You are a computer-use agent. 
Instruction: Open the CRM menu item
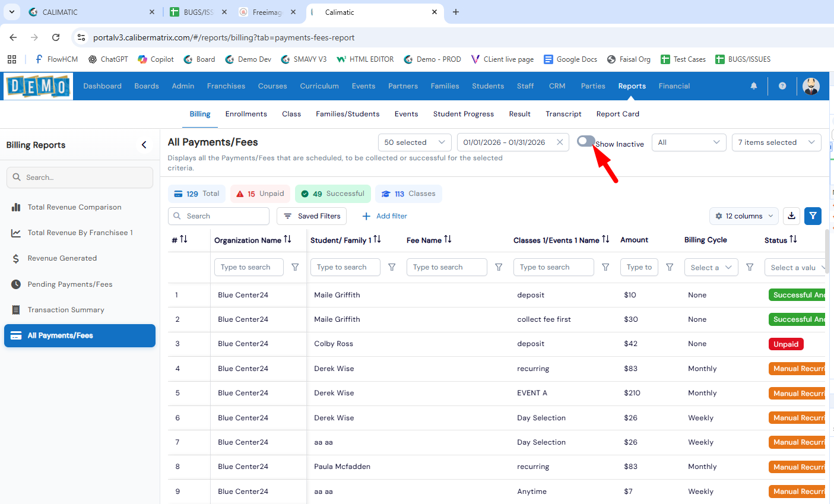(557, 86)
